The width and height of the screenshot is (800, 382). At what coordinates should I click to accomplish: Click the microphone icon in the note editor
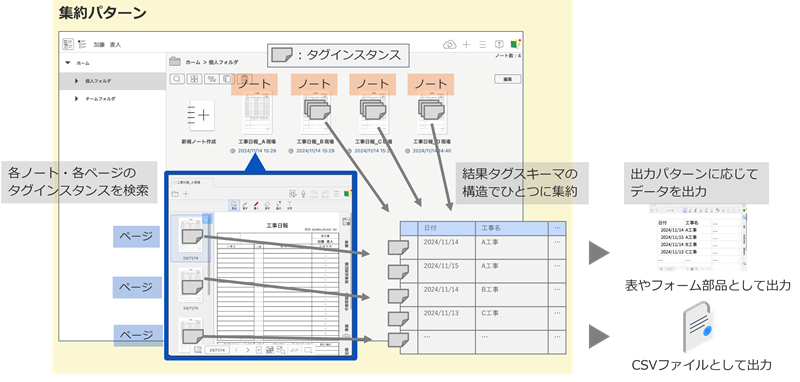[x=303, y=193]
